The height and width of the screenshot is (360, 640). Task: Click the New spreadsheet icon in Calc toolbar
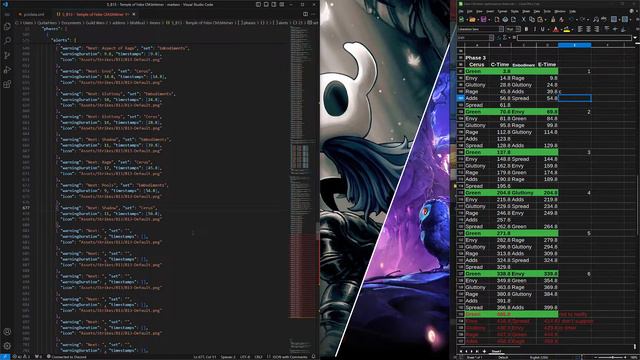coord(461,19)
